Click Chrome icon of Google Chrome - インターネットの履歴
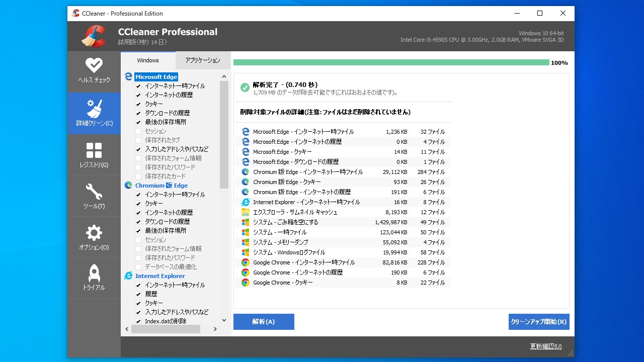644x362 pixels. tap(246, 273)
